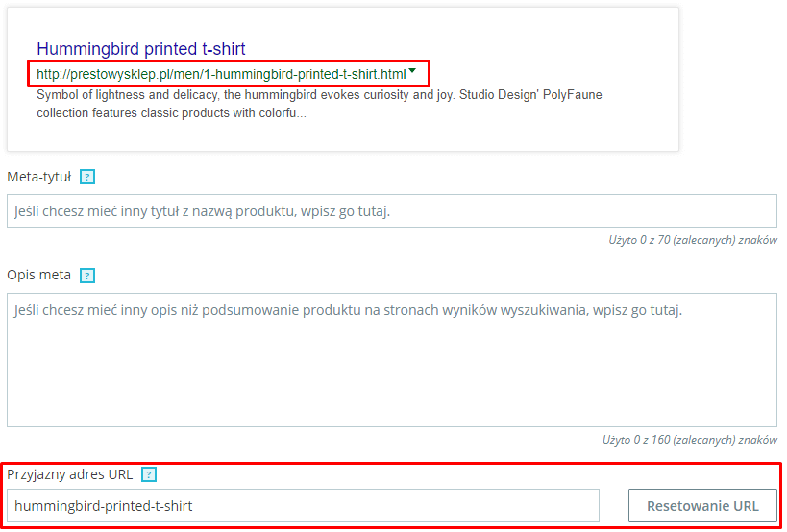787x532 pixels.
Task: Click the Opis meta field label
Action: 39,276
